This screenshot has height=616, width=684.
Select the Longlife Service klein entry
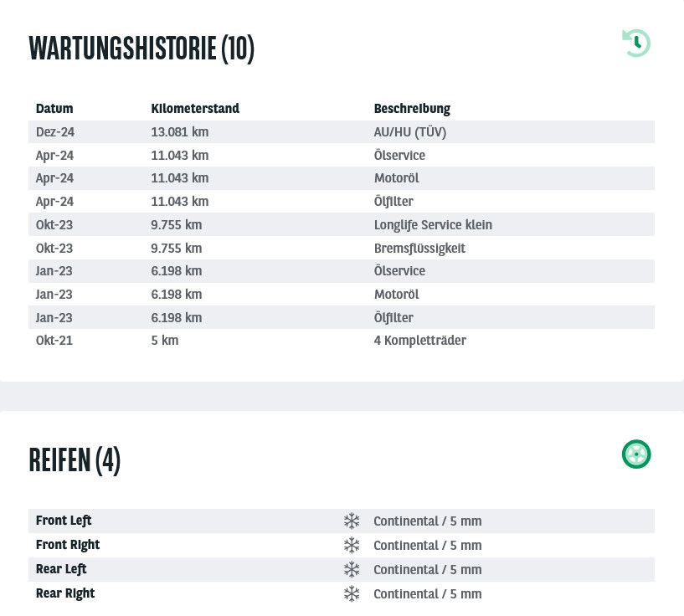433,224
